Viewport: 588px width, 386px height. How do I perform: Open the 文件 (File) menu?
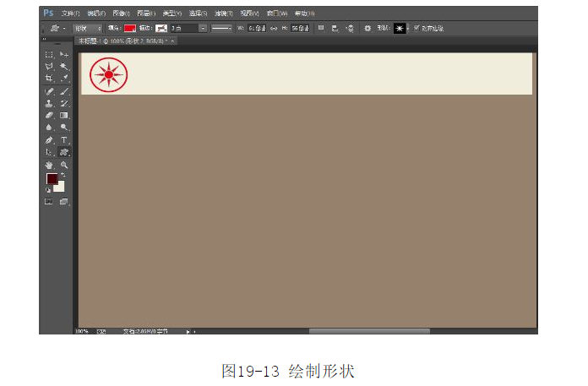[71, 14]
